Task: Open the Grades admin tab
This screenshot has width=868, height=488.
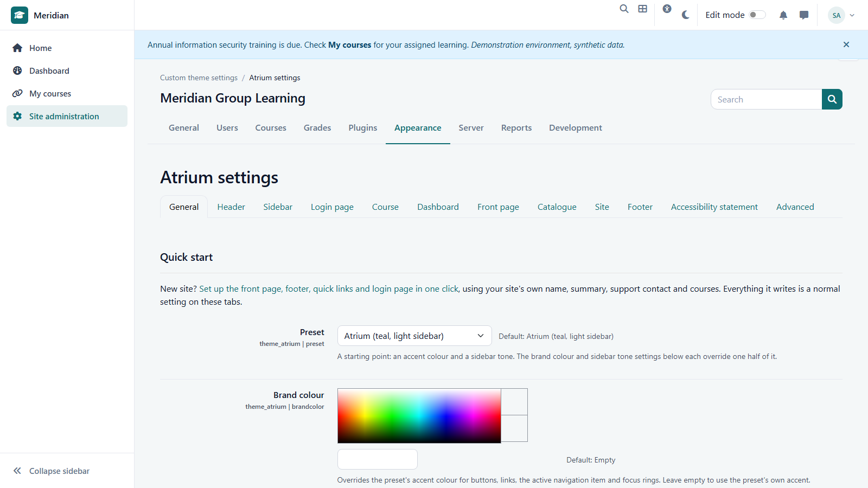Action: point(317,128)
